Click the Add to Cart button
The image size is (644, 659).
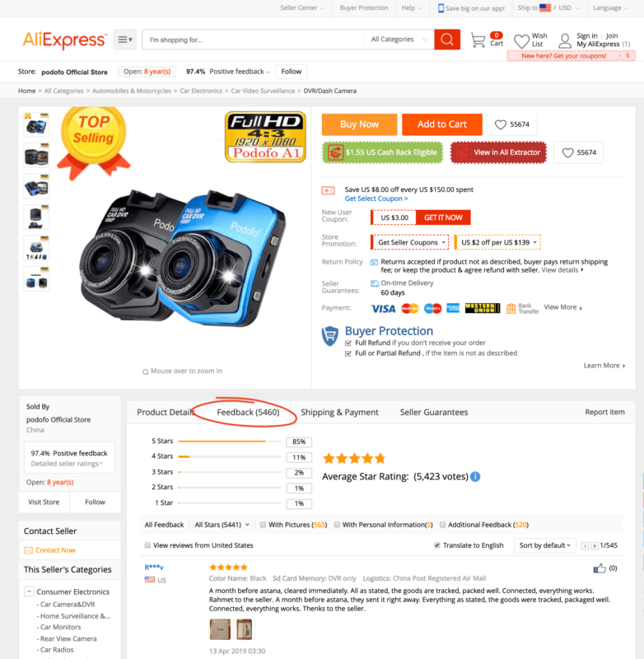[442, 124]
